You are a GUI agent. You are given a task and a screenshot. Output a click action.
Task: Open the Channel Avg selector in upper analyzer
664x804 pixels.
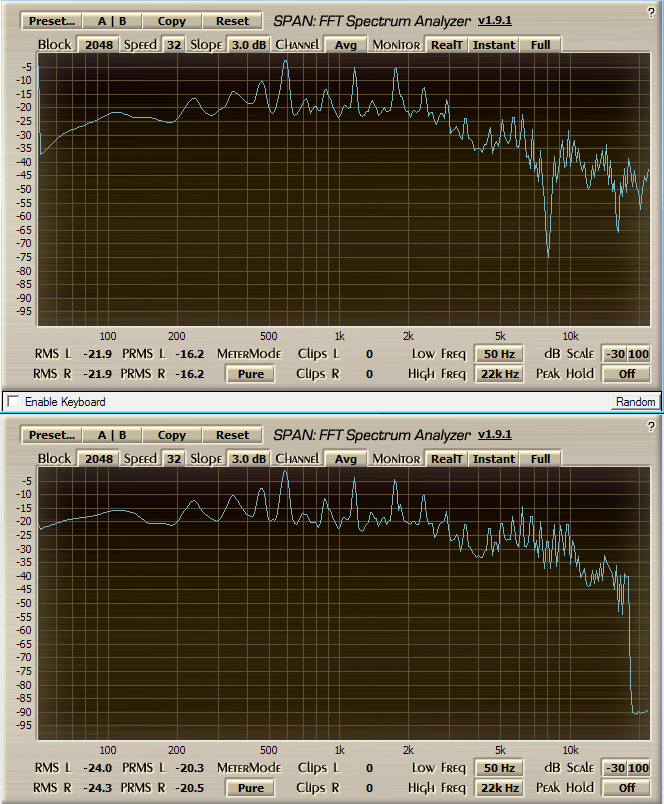[346, 45]
